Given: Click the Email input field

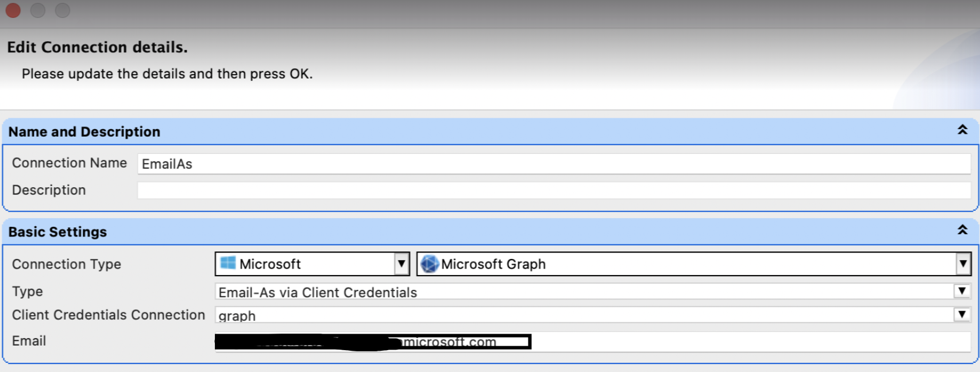Looking at the screenshot, I should coord(593,342).
